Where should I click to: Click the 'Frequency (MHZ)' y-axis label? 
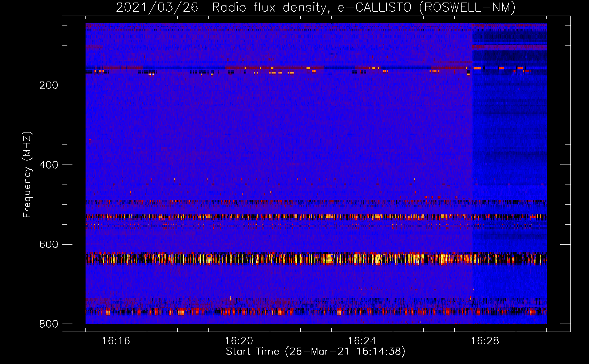pyautogui.click(x=27, y=174)
